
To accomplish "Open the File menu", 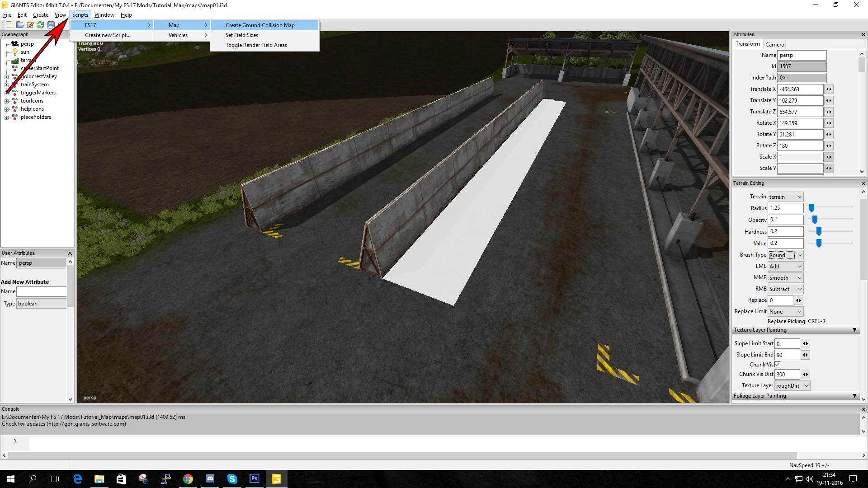I will point(7,15).
